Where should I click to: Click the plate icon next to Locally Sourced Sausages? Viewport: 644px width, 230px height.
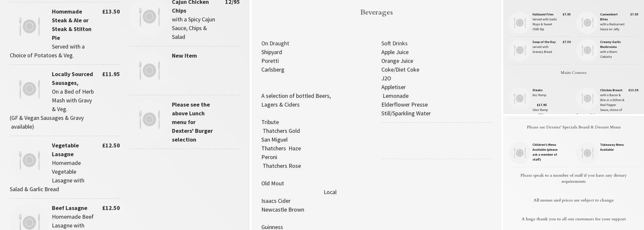click(x=29, y=89)
